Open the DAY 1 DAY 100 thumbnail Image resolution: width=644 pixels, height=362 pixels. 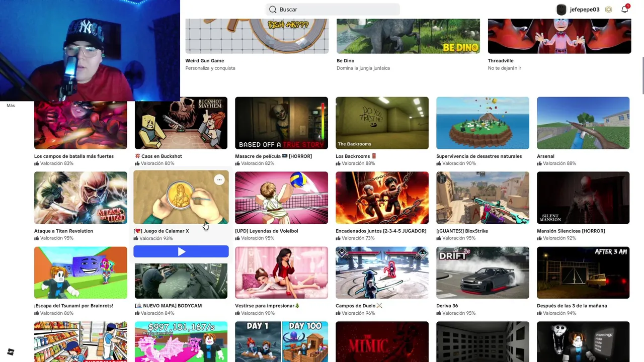[281, 342]
